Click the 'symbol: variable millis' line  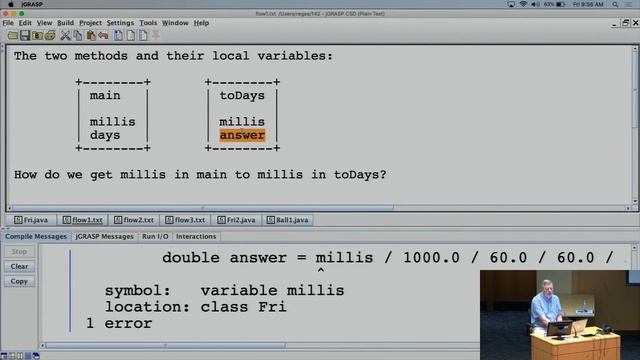tap(224, 291)
